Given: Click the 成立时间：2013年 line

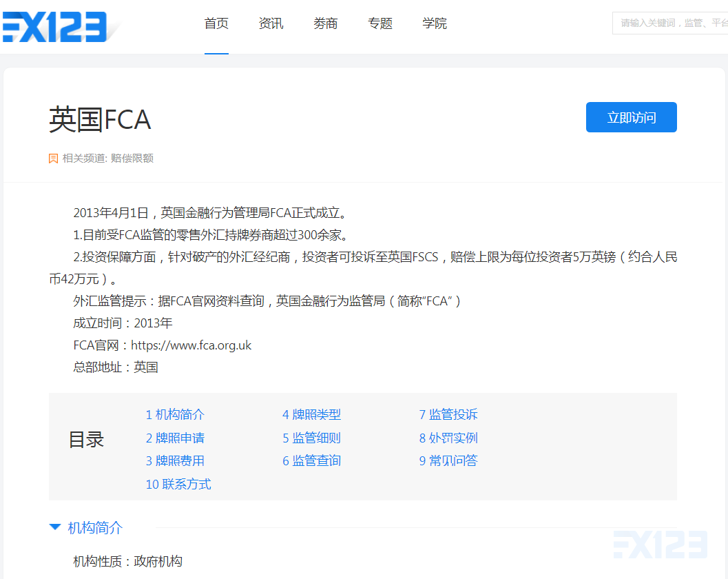Looking at the screenshot, I should pyautogui.click(x=123, y=323).
